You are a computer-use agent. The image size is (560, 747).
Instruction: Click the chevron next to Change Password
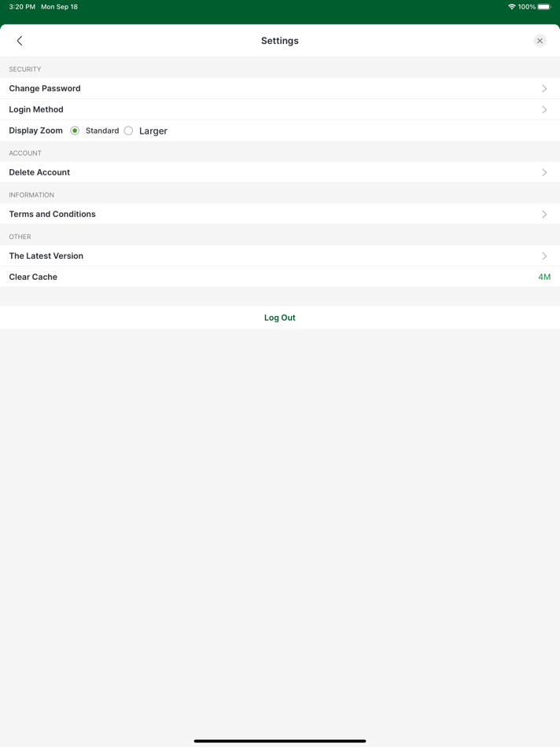tap(544, 88)
